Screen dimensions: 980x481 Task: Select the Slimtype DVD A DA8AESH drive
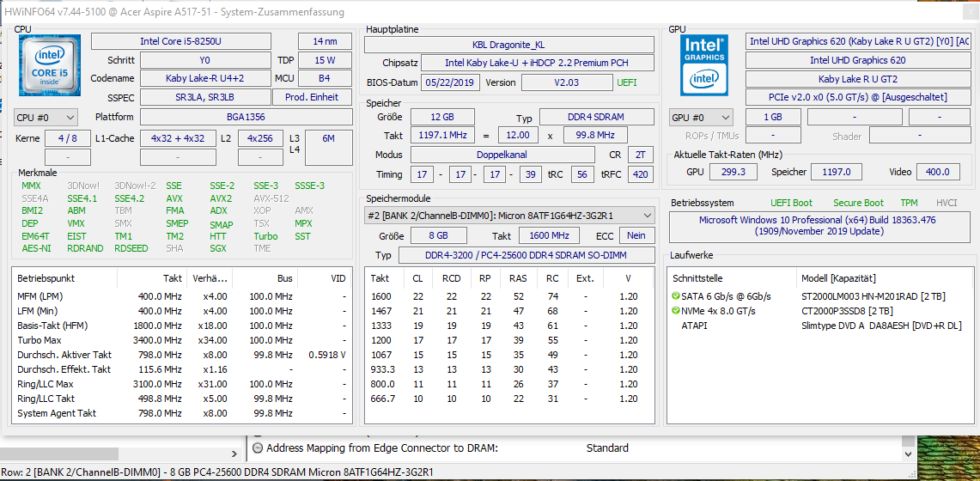pos(881,326)
